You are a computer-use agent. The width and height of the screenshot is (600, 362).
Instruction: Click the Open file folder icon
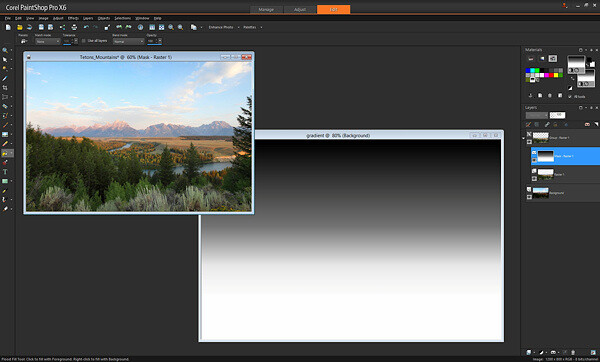click(20, 27)
